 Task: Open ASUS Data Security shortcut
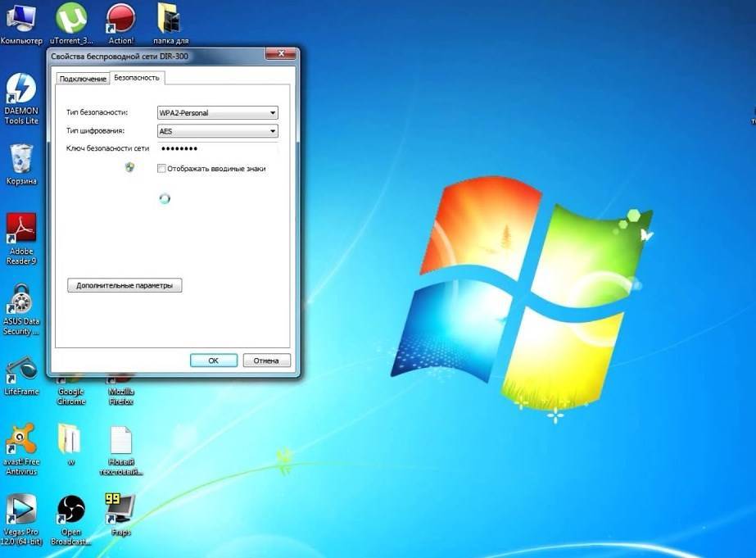coord(21,301)
